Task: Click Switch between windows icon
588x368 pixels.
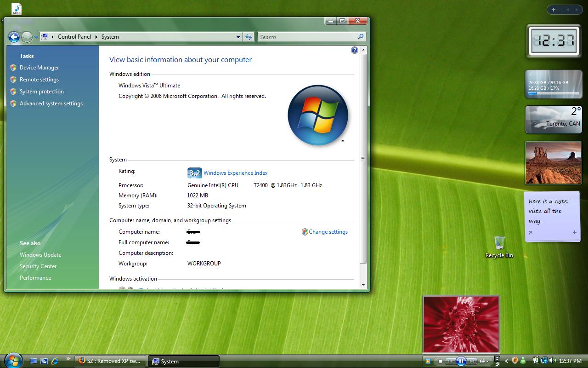Action: 44,362
